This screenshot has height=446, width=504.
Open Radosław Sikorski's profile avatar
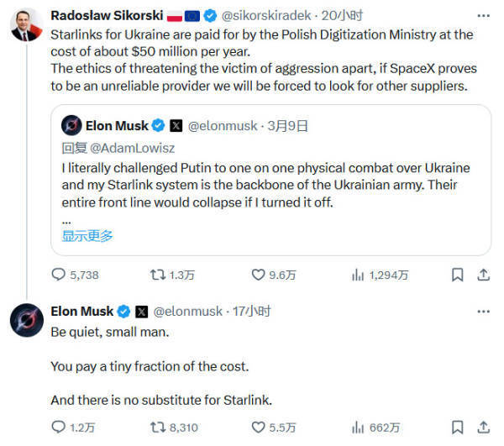26,25
